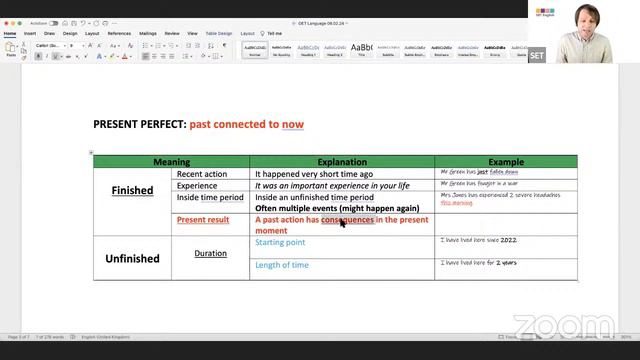
Task: Click the 'Starting point' cell text
Action: pos(280,242)
